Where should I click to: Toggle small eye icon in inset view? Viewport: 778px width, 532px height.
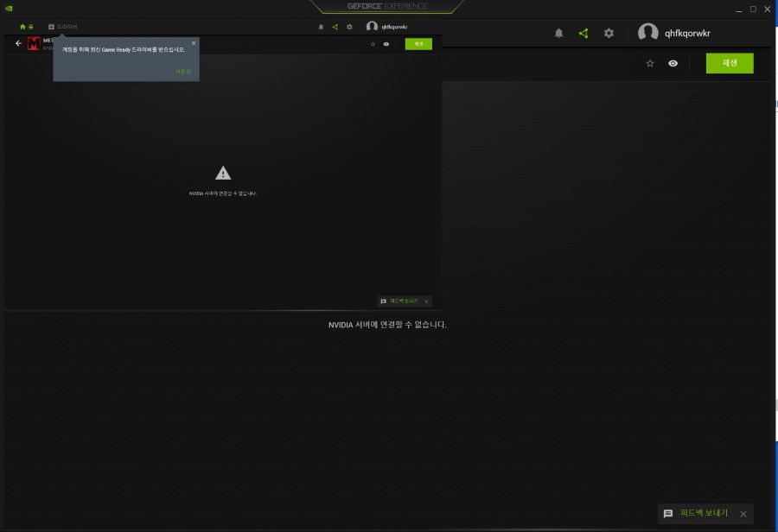(386, 44)
